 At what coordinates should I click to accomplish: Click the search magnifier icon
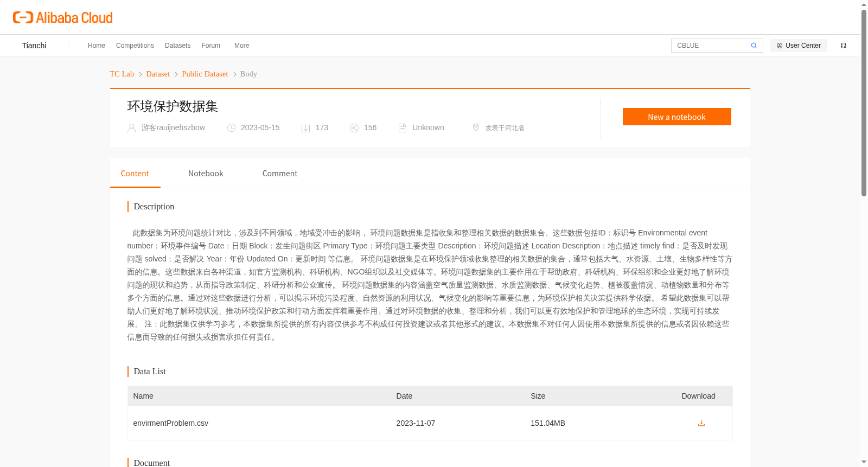[754, 46]
